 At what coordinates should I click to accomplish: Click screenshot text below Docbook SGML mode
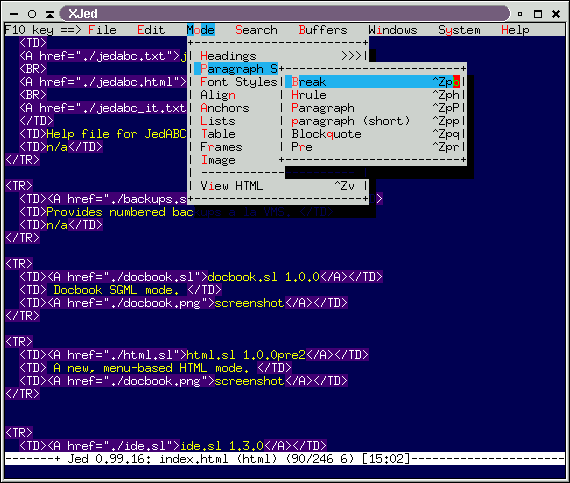pyautogui.click(x=249, y=303)
